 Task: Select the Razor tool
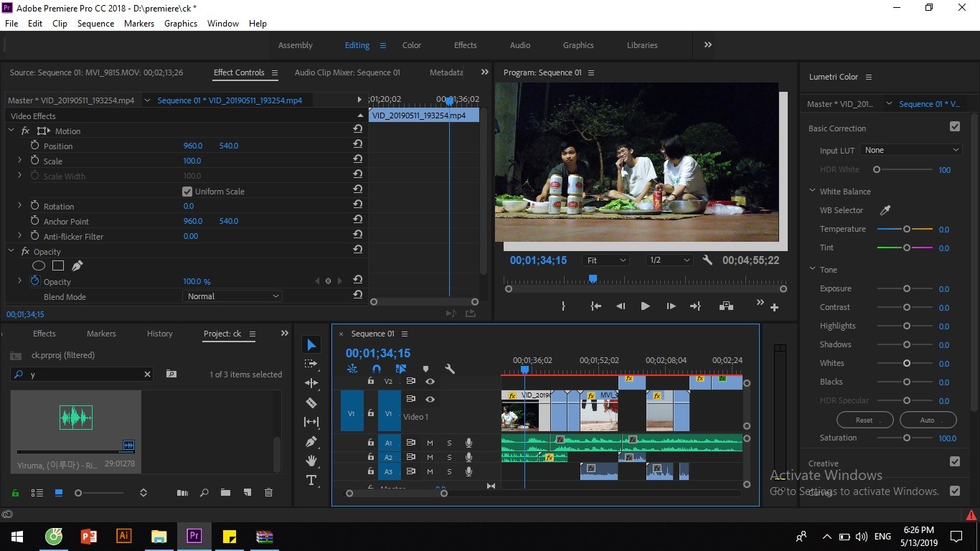(x=311, y=402)
